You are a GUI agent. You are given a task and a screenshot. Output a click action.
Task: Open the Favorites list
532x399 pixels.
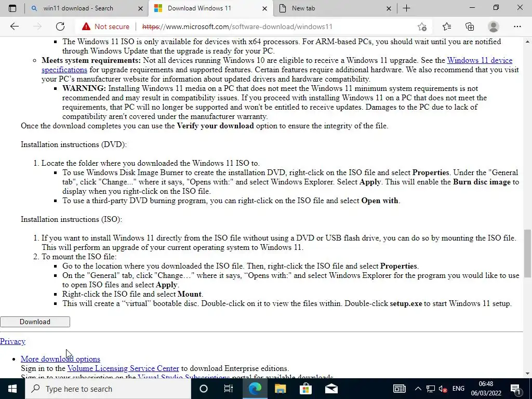tap(447, 26)
